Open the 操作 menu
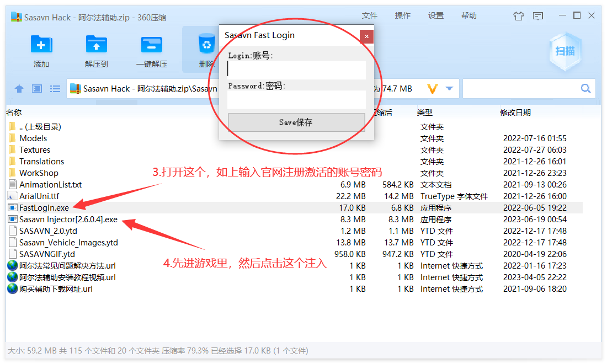 coord(403,15)
